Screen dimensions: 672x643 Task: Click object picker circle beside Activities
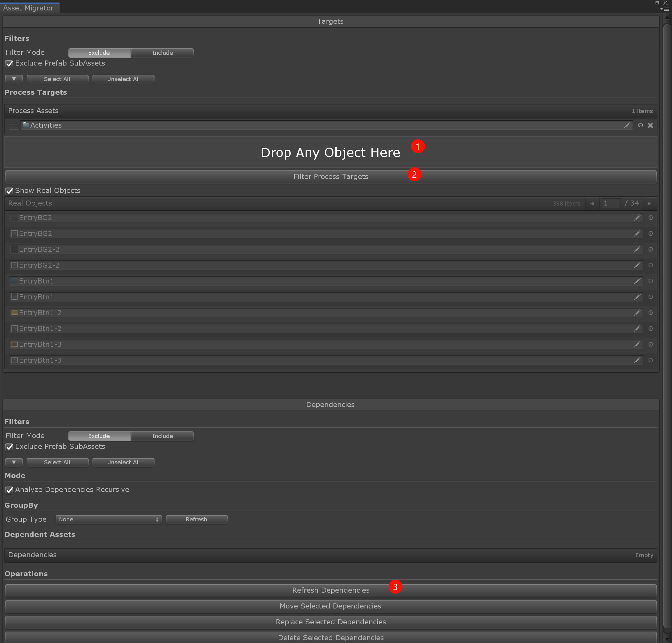click(640, 125)
